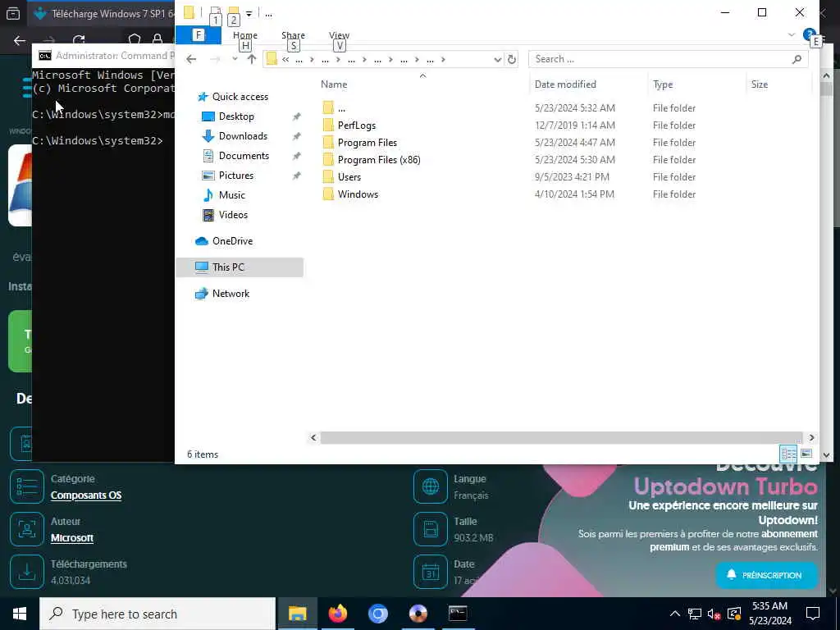Select the Program Files (x86) folder
Image resolution: width=840 pixels, height=630 pixels.
click(379, 160)
